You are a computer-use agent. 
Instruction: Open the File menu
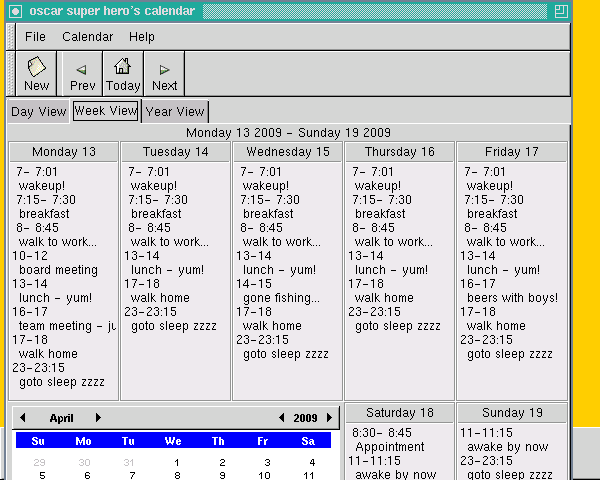pyautogui.click(x=35, y=37)
